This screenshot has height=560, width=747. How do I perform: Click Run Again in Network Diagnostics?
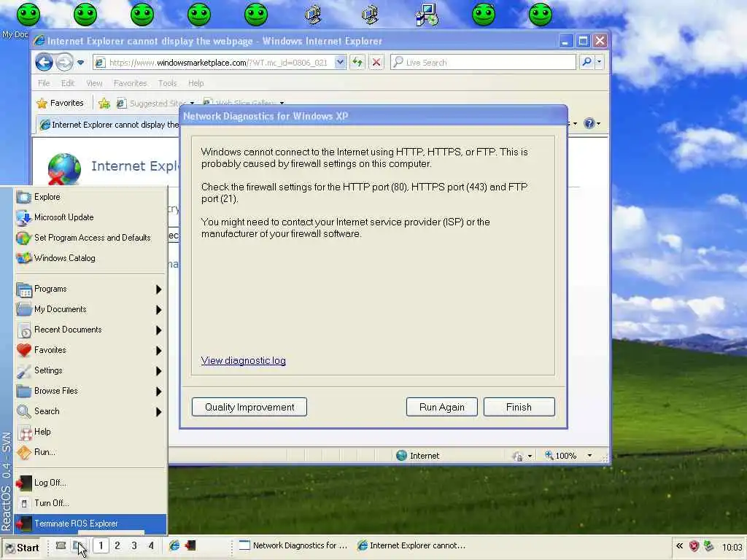[x=441, y=407]
